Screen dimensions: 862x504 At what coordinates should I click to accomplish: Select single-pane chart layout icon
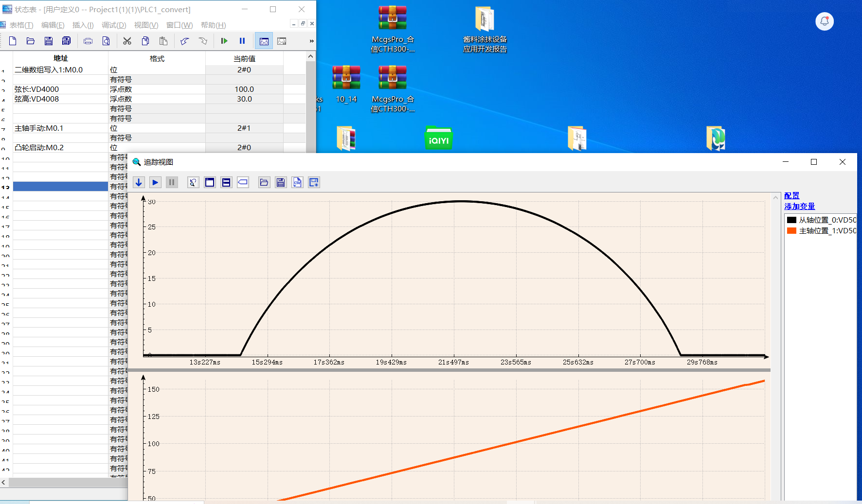pos(210,182)
